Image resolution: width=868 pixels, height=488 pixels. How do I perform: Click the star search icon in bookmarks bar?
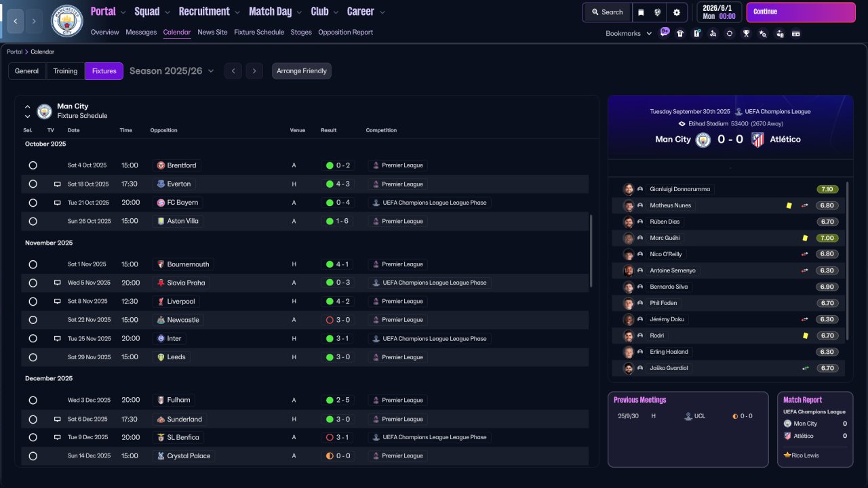coord(763,33)
